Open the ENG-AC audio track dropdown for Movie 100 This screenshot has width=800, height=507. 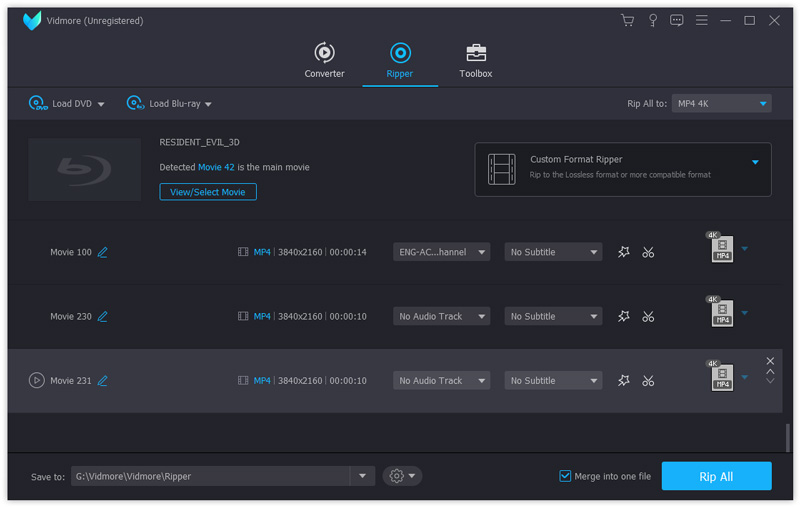point(441,253)
